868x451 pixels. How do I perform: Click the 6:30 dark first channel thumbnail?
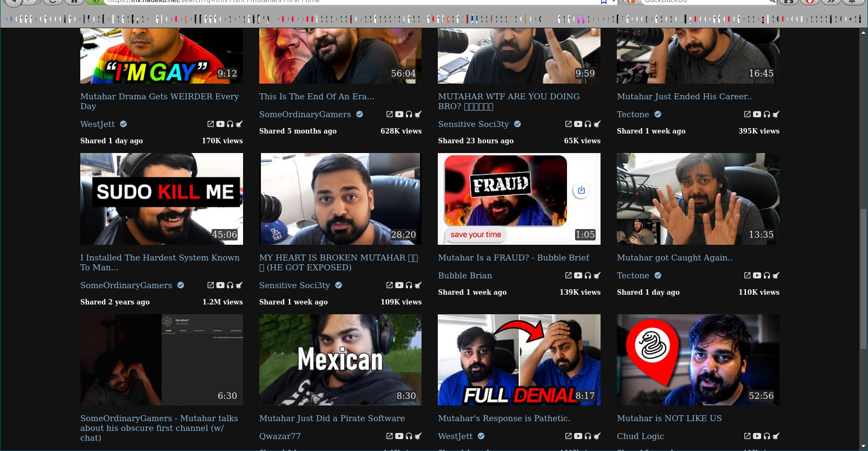coord(162,360)
